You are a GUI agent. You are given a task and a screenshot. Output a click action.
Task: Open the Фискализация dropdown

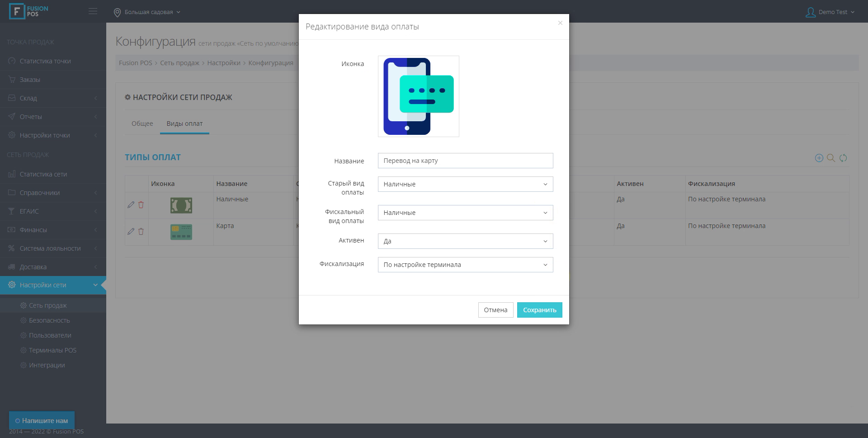(465, 265)
